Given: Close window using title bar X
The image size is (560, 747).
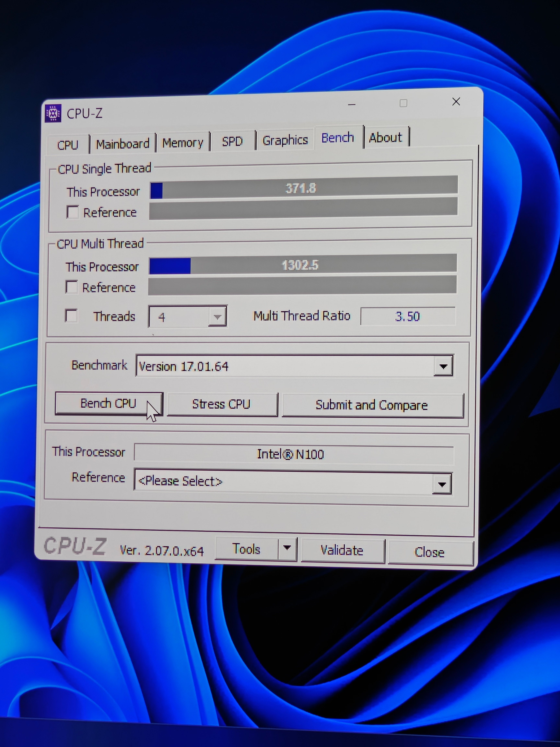Looking at the screenshot, I should click(x=456, y=102).
